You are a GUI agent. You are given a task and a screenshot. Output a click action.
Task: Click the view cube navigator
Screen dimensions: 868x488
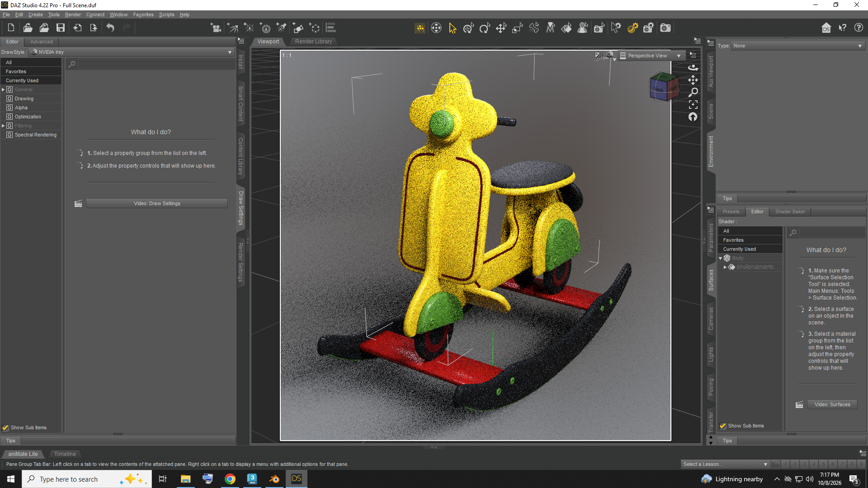click(x=664, y=87)
